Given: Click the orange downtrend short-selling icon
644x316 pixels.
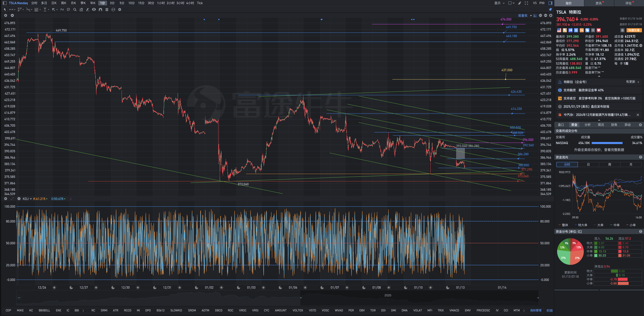Looking at the screenshot, I should (582, 30).
